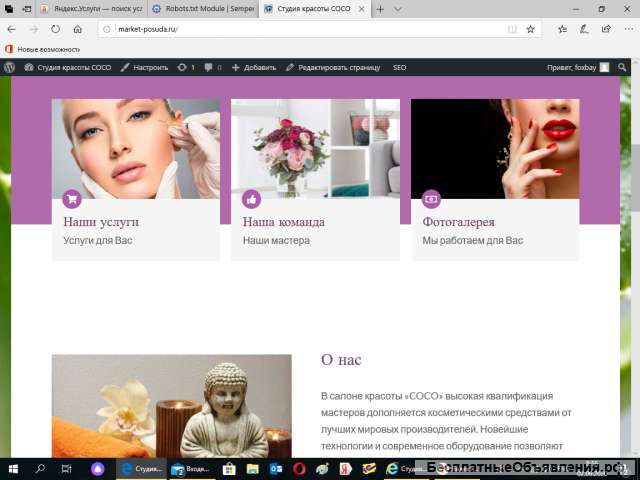Reload the current page
The height and width of the screenshot is (480, 640).
(56, 29)
